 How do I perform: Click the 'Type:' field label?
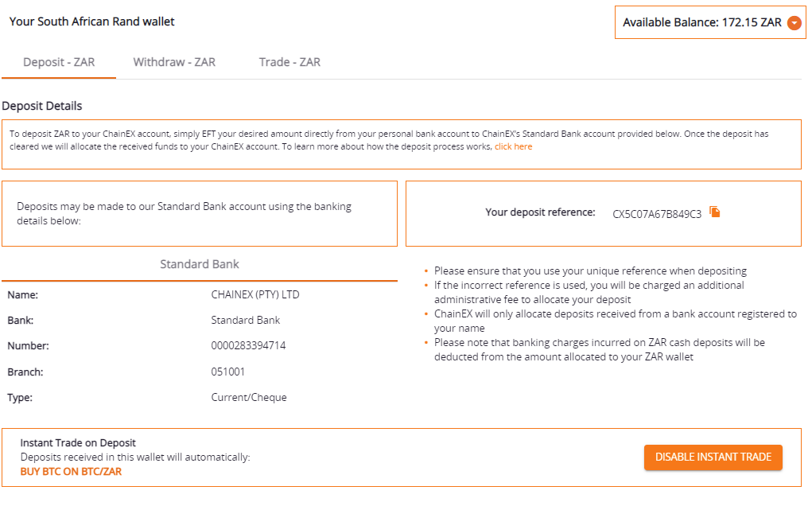click(x=20, y=398)
